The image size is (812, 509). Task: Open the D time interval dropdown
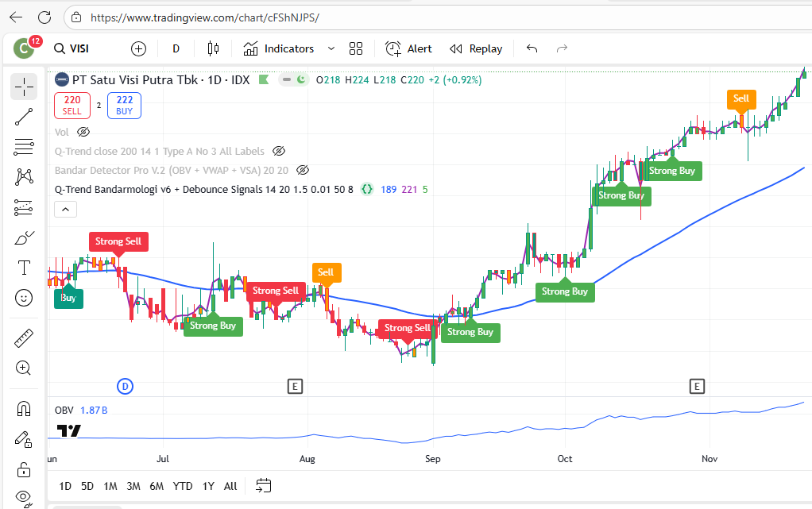coord(176,48)
